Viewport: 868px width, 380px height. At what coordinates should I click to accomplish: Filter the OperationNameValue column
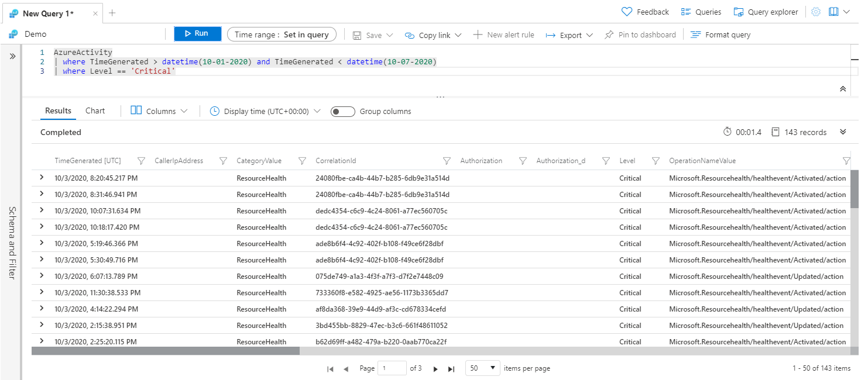[x=846, y=161]
